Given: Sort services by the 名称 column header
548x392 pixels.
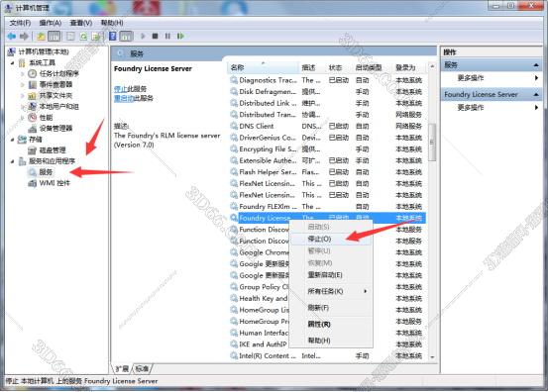Looking at the screenshot, I should (263, 67).
